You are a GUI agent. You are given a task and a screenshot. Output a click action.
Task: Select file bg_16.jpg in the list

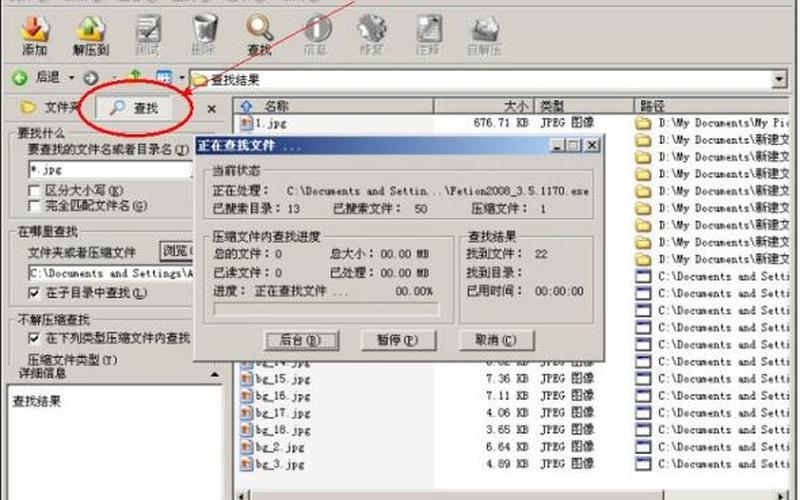point(283,396)
